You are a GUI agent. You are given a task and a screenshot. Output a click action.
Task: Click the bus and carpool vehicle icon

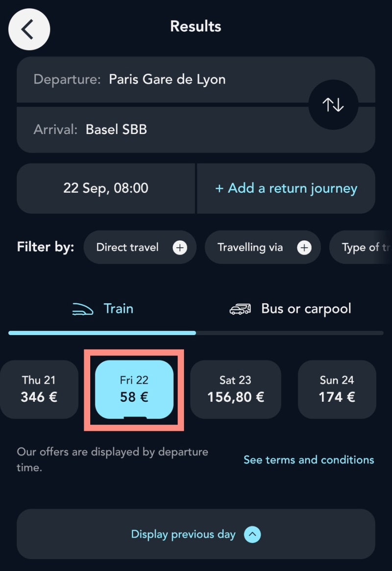click(240, 309)
